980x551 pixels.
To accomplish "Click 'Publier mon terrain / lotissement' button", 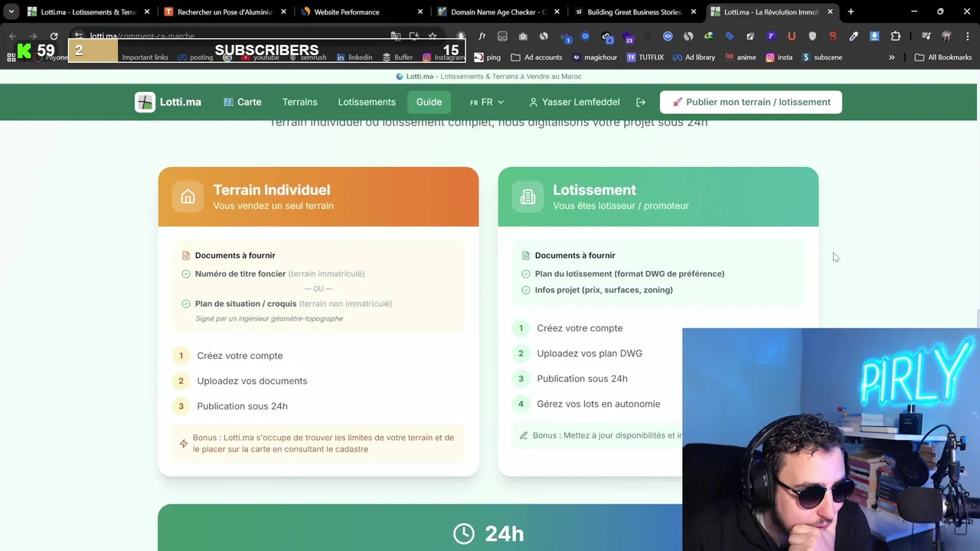I will tap(750, 102).
